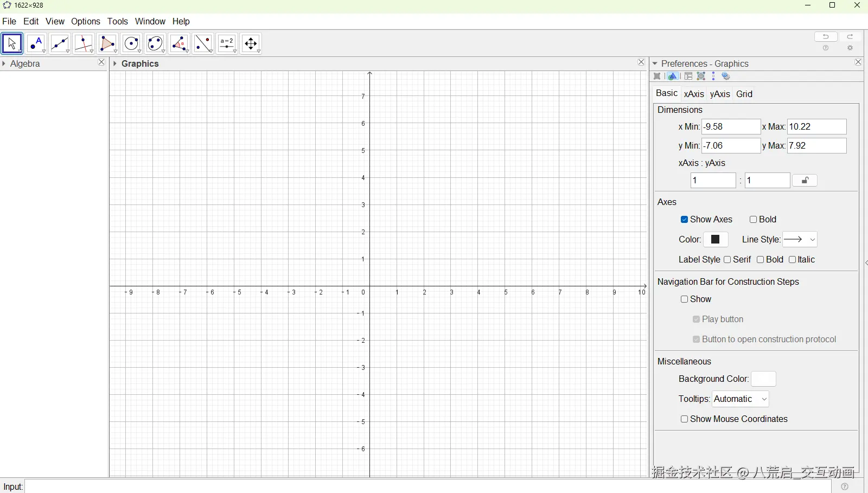Open the Edit menu
868x493 pixels.
(31, 21)
